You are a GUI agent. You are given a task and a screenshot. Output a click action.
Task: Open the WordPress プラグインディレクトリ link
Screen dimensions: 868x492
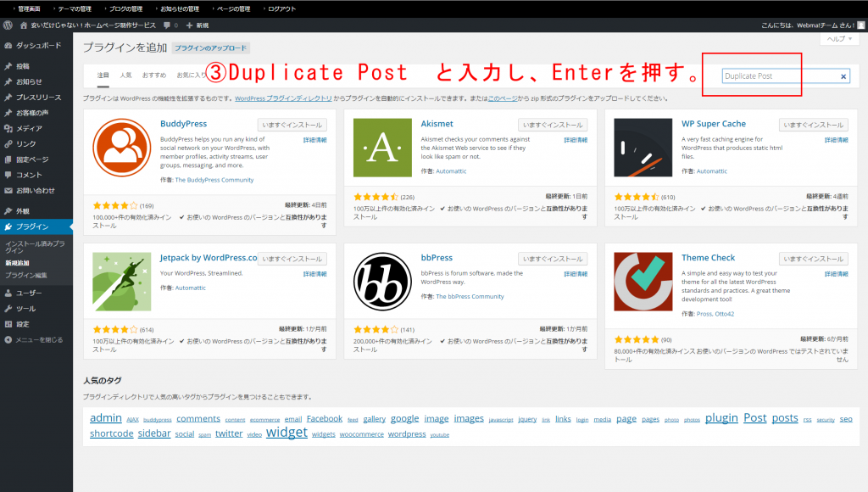[283, 98]
